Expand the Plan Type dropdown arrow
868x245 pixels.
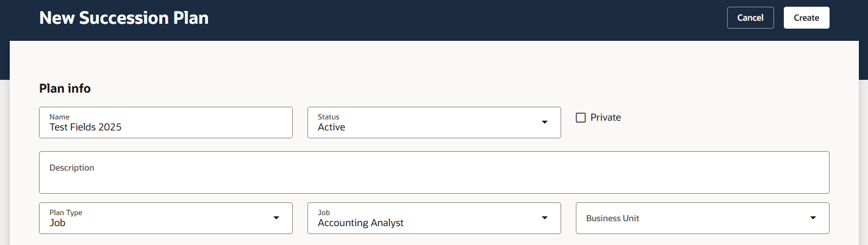[276, 218]
